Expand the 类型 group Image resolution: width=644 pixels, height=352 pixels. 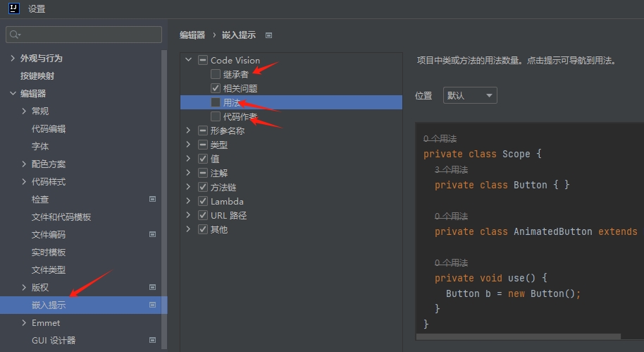tap(189, 145)
